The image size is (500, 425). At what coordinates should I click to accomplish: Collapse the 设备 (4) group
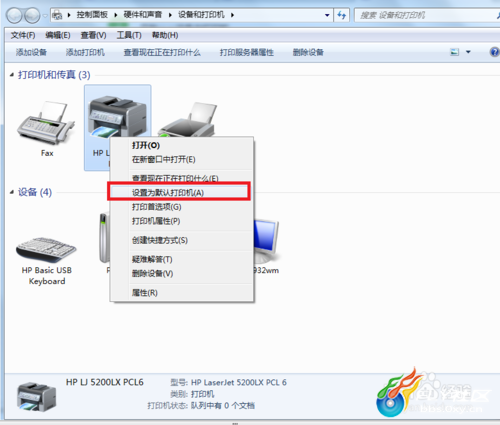[12, 192]
